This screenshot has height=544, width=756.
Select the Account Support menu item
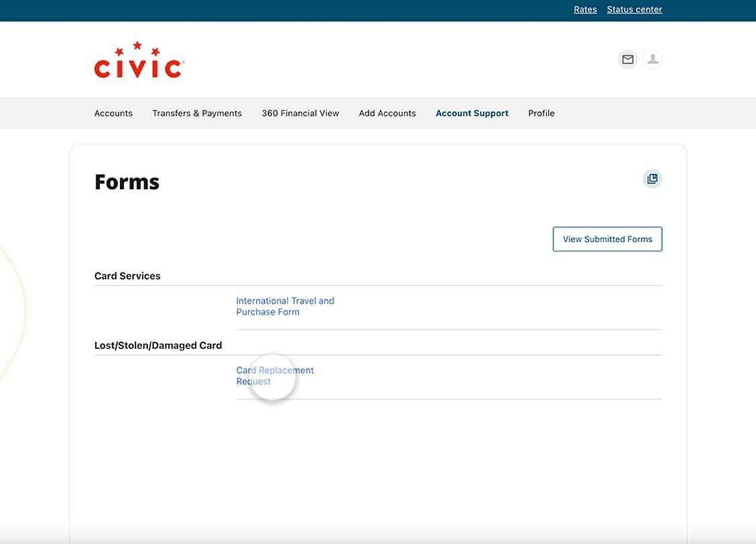pyautogui.click(x=472, y=113)
